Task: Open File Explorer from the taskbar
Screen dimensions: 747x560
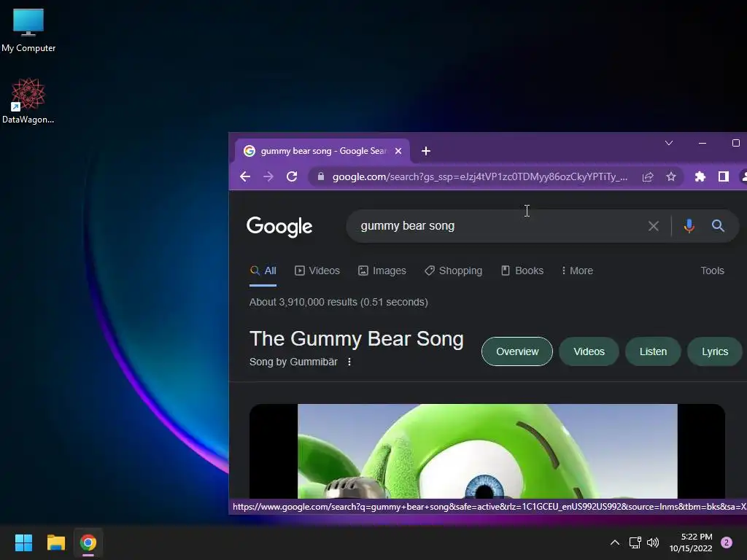Action: 55,542
